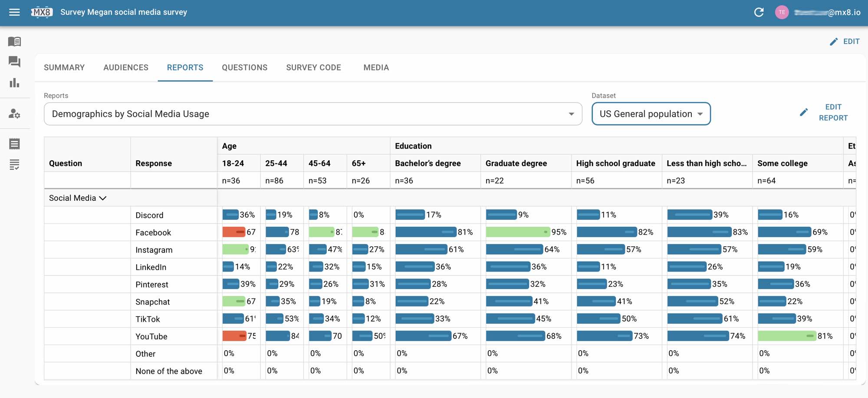The width and height of the screenshot is (868, 398).
Task: Open the user settings sidebar icon
Action: tap(14, 114)
